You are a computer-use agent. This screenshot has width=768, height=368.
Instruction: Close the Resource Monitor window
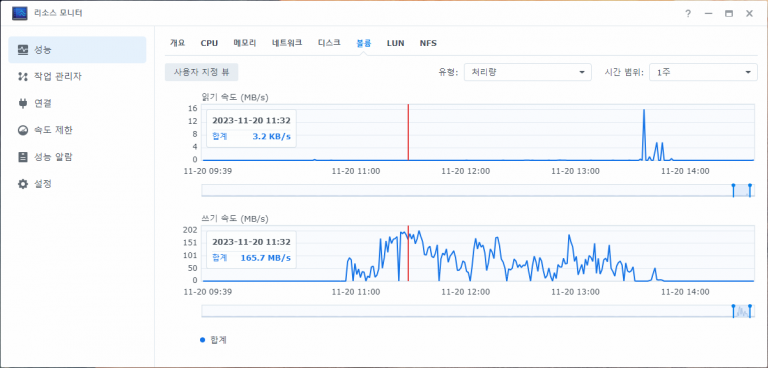point(749,14)
